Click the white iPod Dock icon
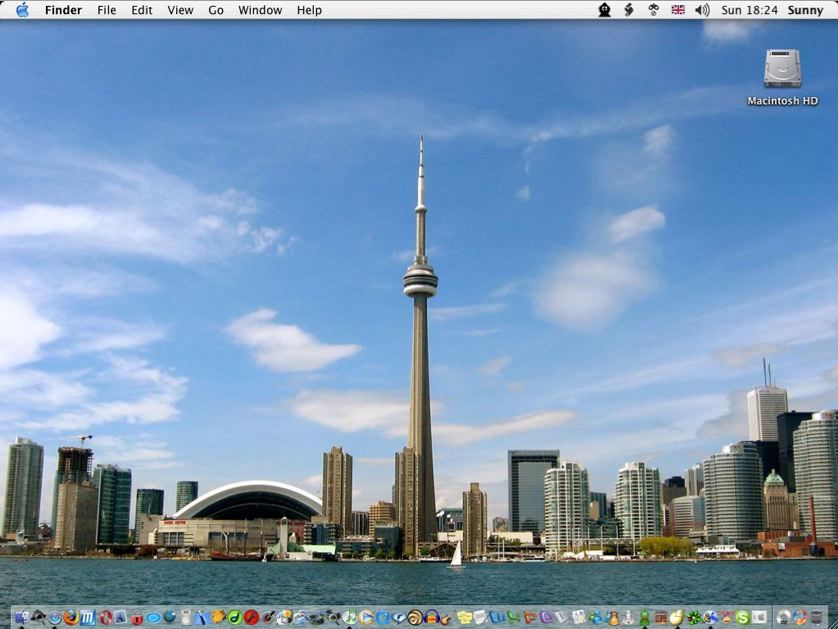The image size is (838, 629). point(185,618)
